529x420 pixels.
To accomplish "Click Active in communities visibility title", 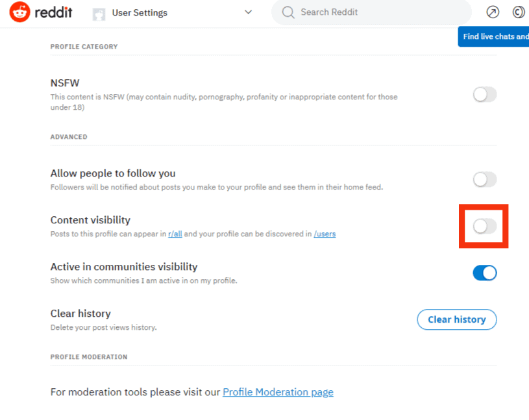I will [x=124, y=267].
